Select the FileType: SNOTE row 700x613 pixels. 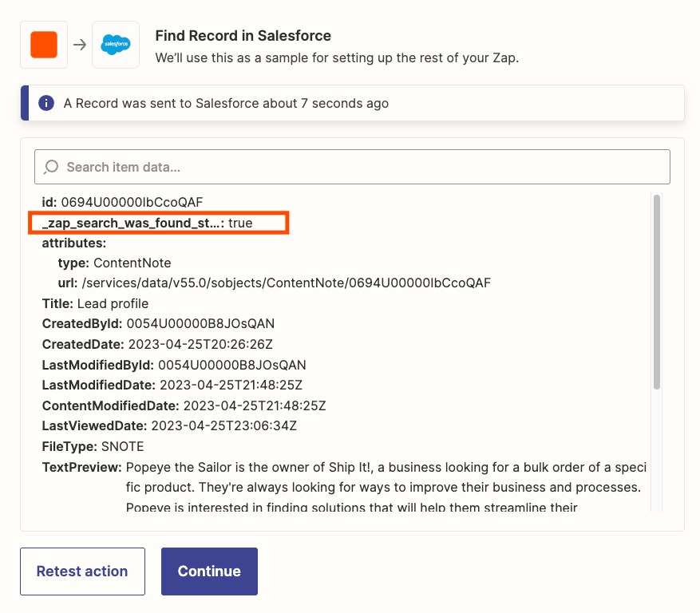(x=93, y=446)
